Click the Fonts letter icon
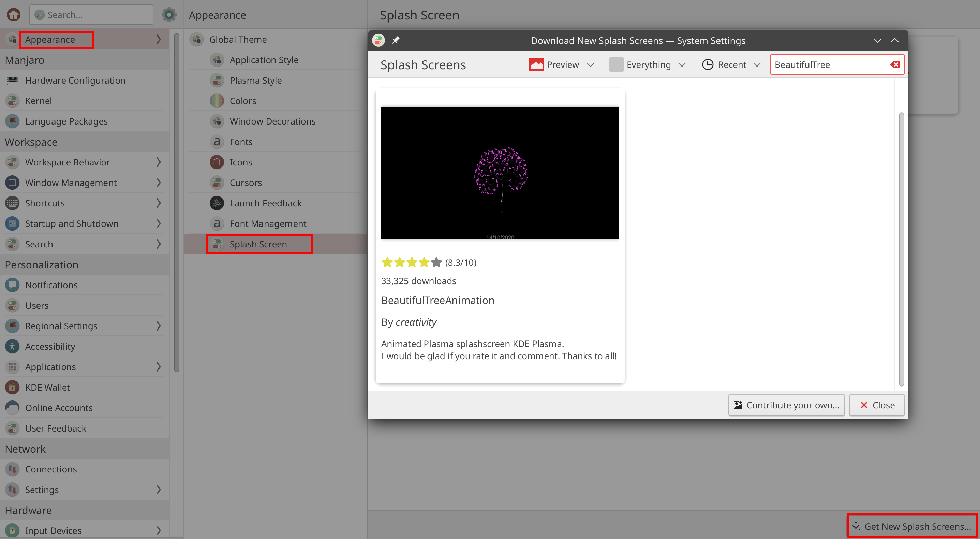The image size is (980, 539). [217, 142]
